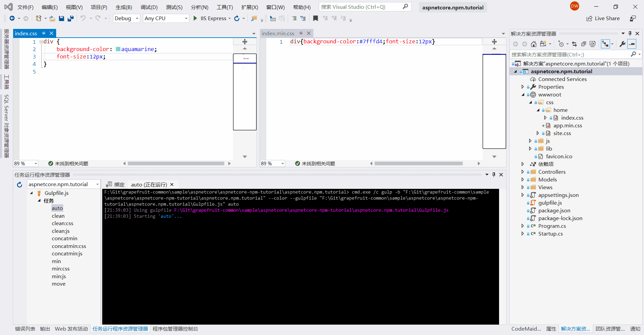The image size is (644, 335).
Task: Toggle Preview Selected Items button
Action: coord(632,44)
